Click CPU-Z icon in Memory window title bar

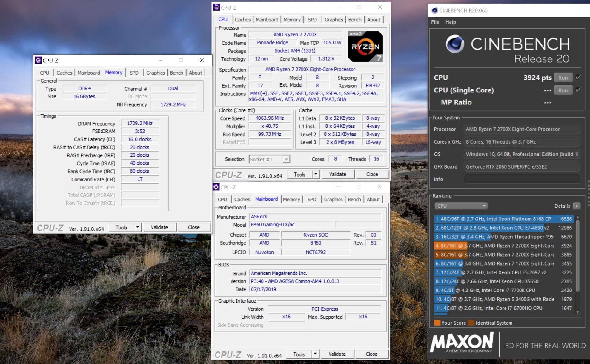pyautogui.click(x=38, y=60)
